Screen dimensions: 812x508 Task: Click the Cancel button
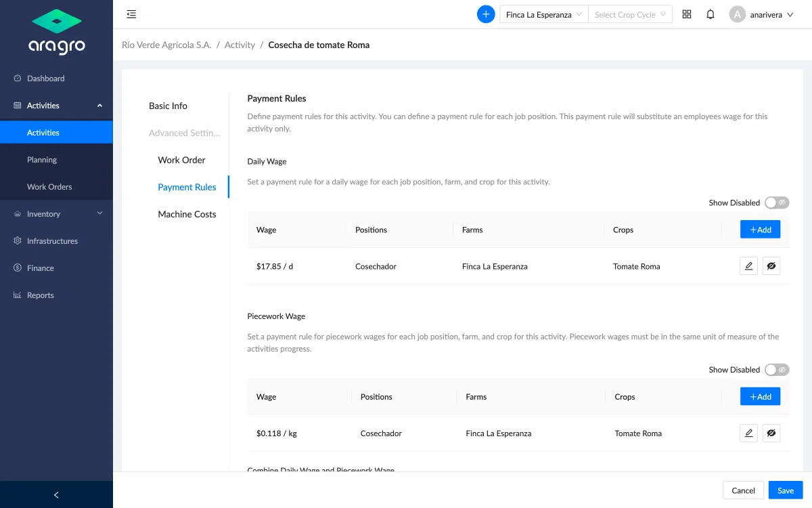click(743, 490)
